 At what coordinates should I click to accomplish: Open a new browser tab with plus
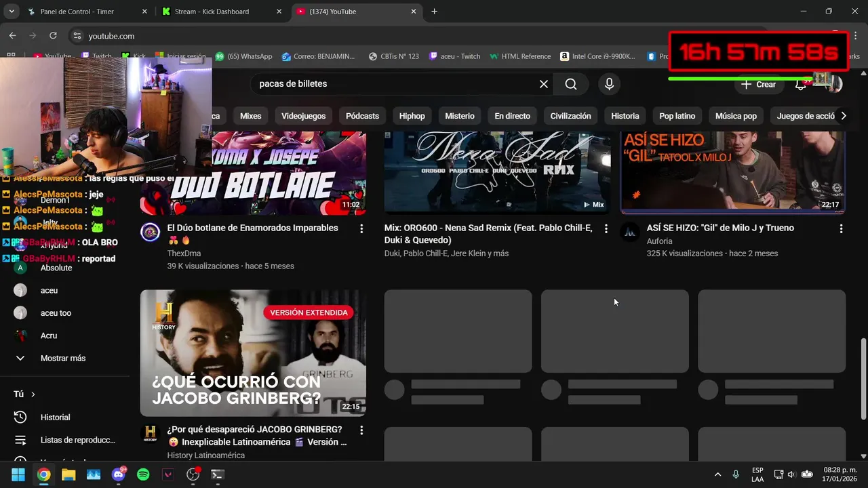[x=434, y=12]
